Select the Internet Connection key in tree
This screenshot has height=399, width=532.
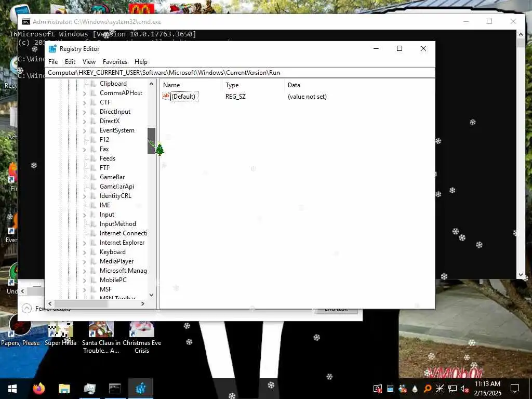(123, 233)
